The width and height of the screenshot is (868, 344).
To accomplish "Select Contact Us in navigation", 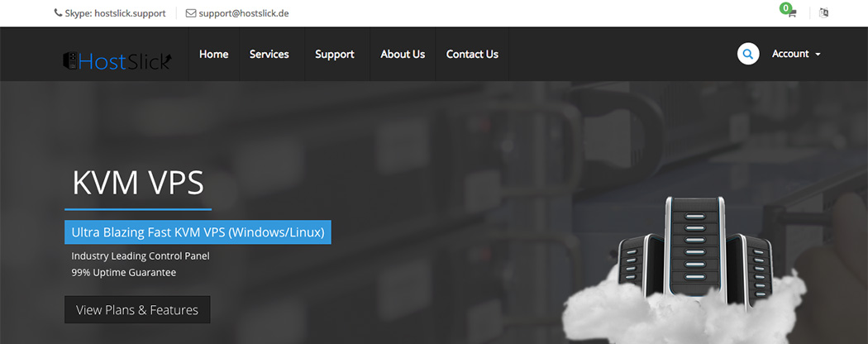I will point(472,54).
